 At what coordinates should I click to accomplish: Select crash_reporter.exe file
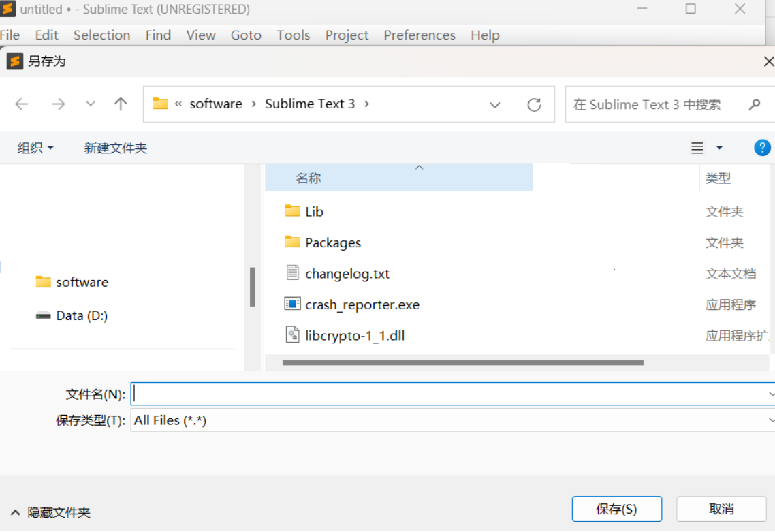(362, 304)
